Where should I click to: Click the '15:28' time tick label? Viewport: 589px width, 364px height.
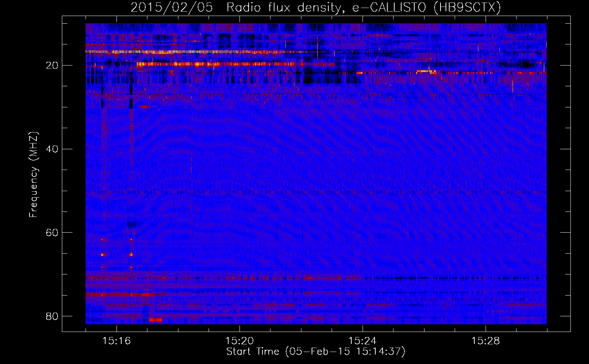tap(486, 341)
